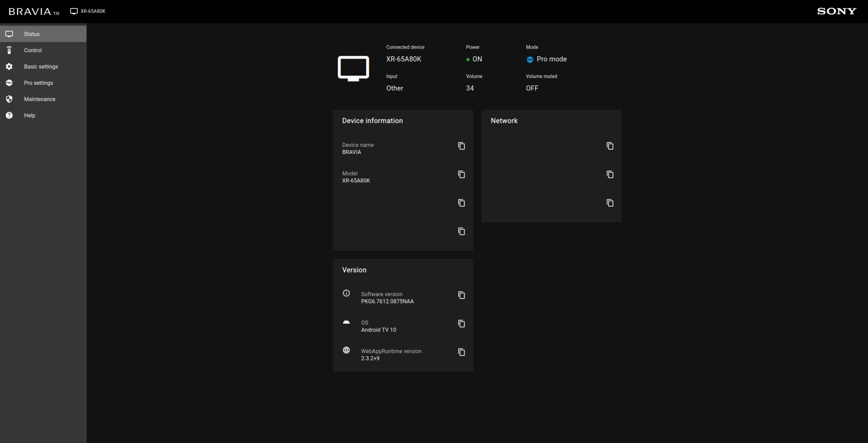
Task: Click the SONY logo in top bar
Action: (x=836, y=11)
